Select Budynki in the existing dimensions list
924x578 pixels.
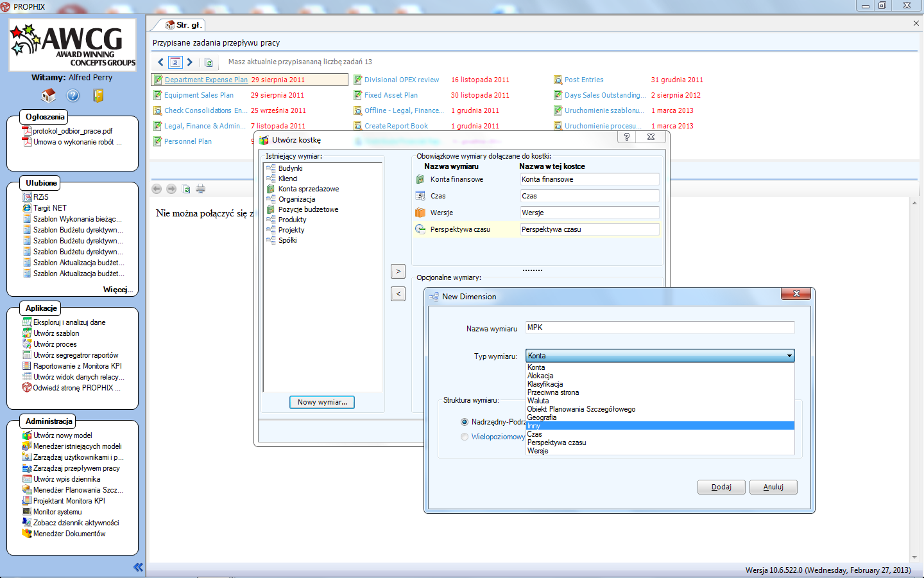[291, 168]
